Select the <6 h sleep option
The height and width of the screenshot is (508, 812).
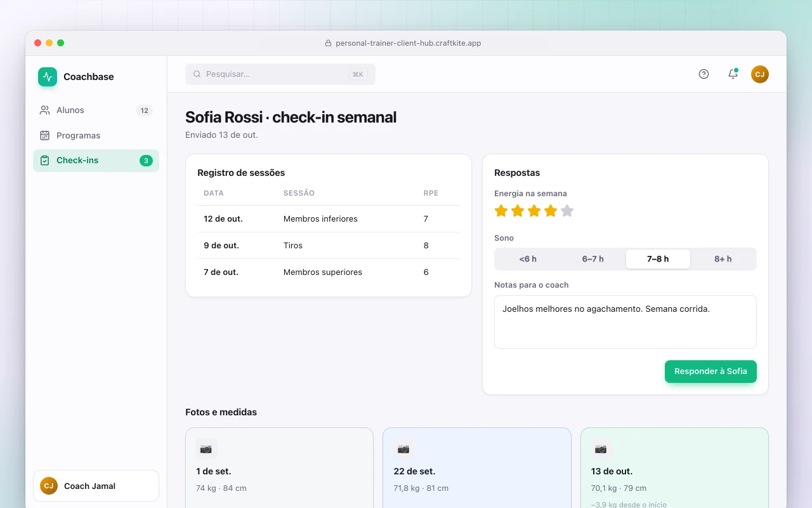528,259
